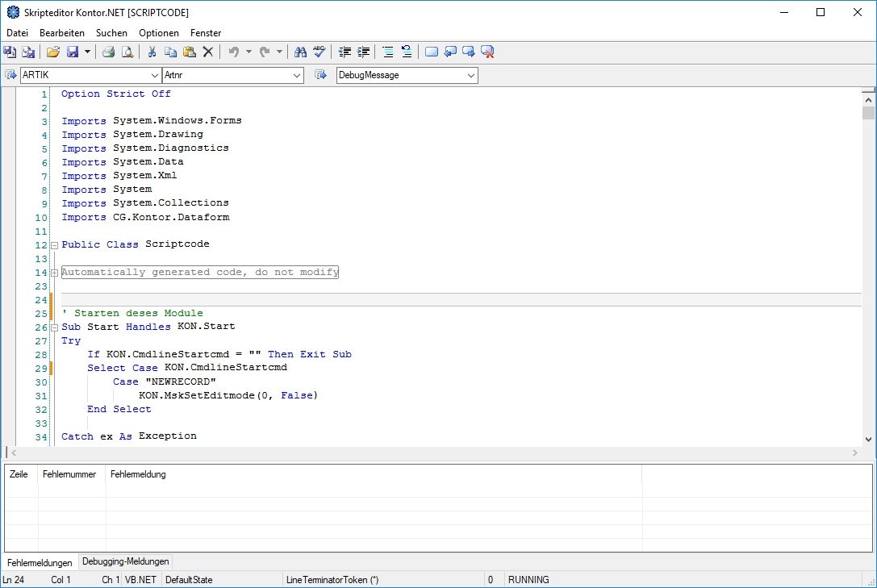Run the ABC spell check icon
The width and height of the screenshot is (877, 588).
(319, 52)
